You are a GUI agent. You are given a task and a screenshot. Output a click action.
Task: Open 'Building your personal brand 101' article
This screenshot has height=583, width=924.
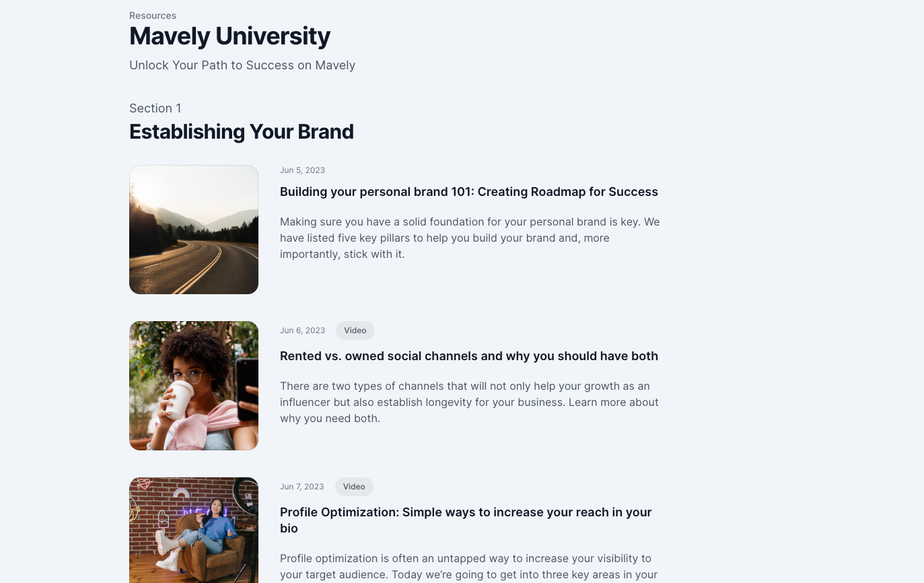[x=468, y=192]
